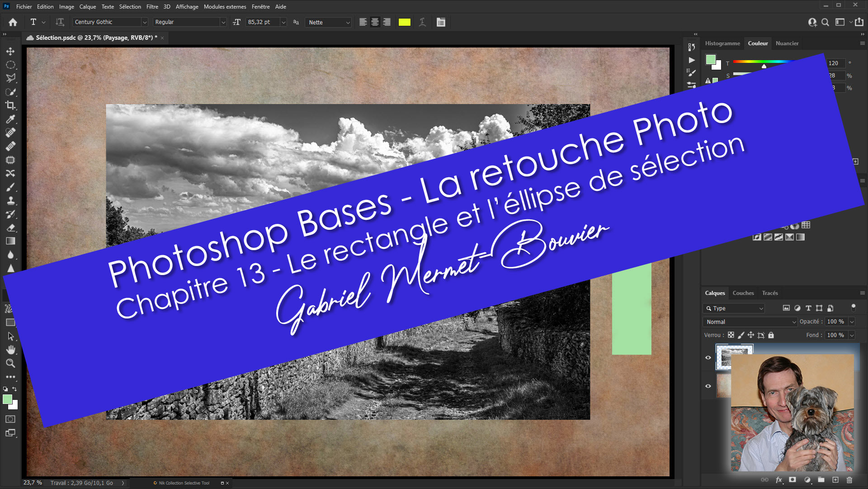
Task: Select the Move tool
Action: 10,51
